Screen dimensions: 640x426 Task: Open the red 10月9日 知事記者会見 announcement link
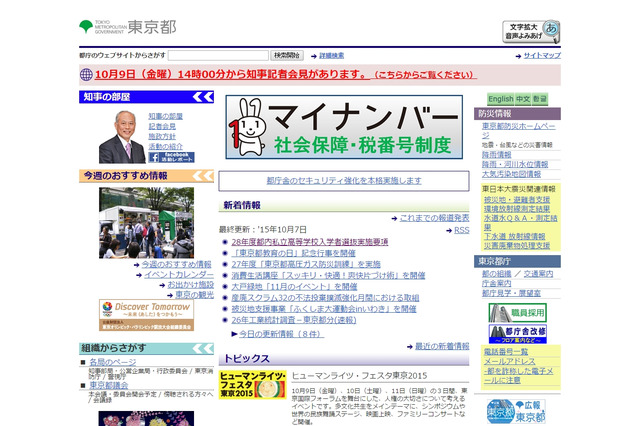pos(286,75)
